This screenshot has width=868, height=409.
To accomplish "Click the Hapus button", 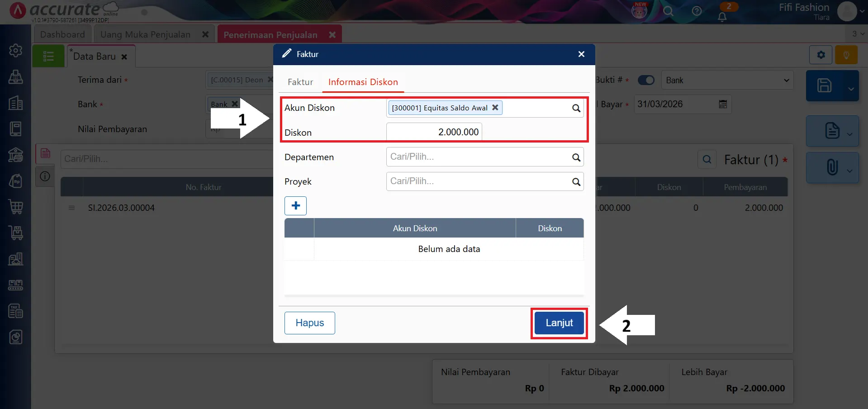I will click(309, 323).
